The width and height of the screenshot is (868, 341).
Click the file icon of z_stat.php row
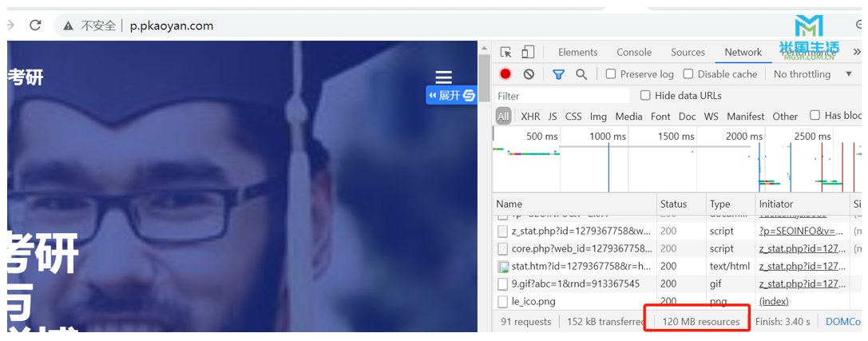pos(502,231)
